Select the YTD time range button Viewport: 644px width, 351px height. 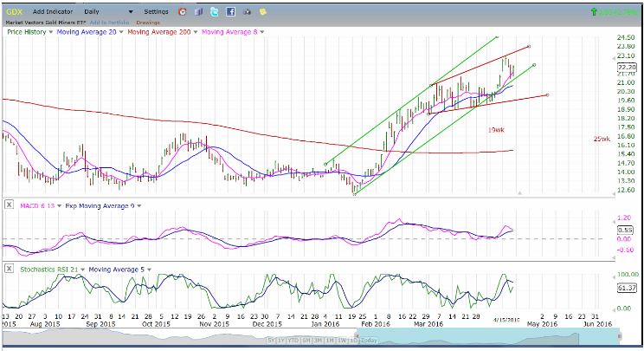pos(293,341)
